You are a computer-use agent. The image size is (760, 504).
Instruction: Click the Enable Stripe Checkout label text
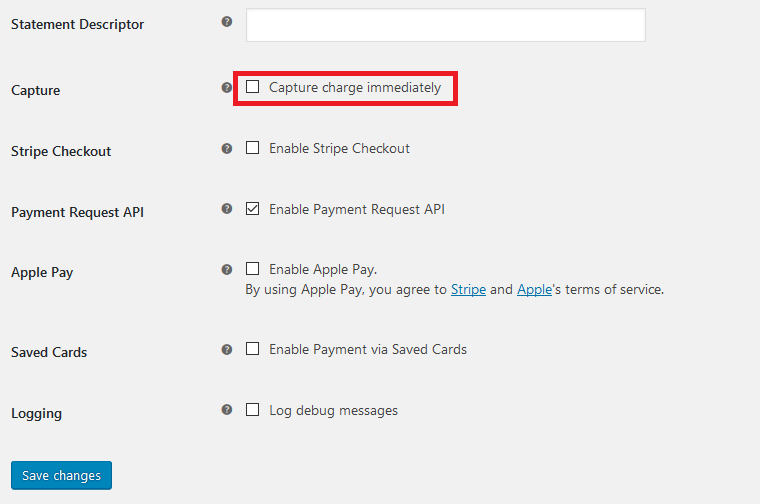[x=339, y=148]
